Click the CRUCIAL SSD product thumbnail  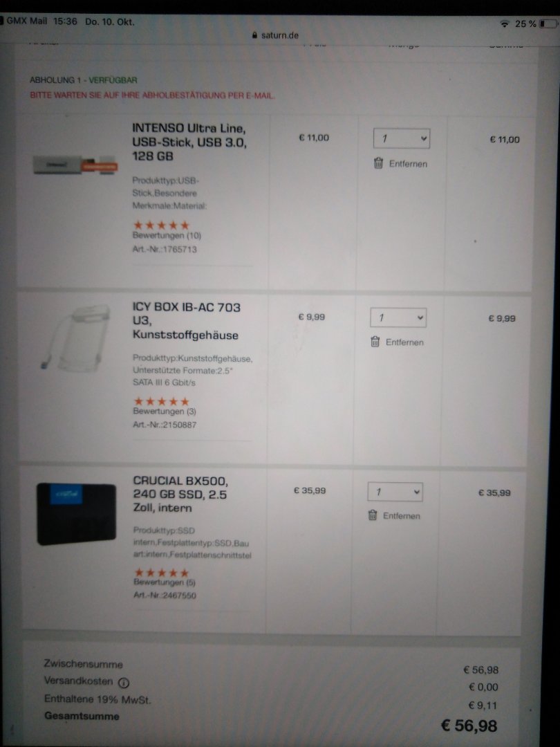76,514
